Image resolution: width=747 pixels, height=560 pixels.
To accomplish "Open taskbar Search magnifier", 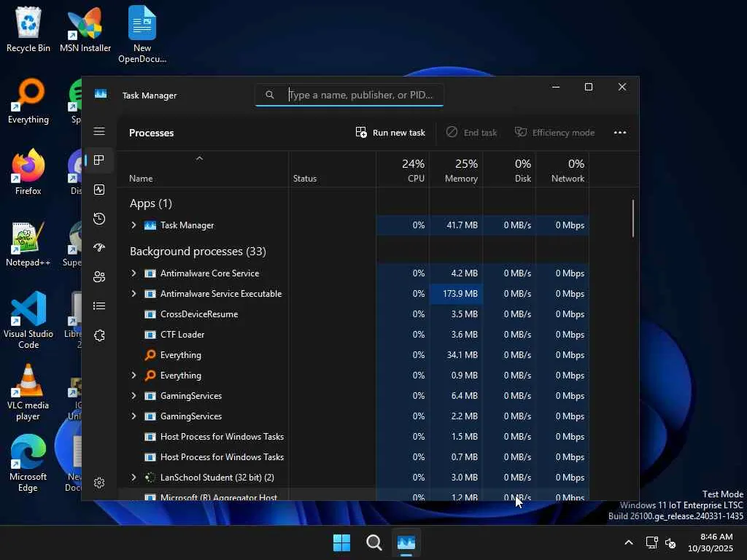I will click(374, 542).
